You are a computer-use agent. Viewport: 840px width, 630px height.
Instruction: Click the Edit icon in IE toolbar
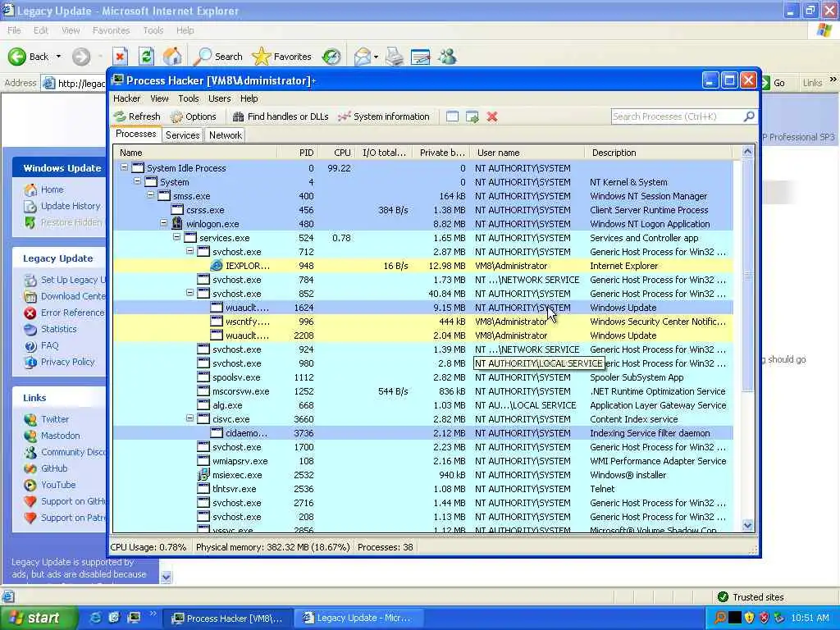tap(421, 57)
